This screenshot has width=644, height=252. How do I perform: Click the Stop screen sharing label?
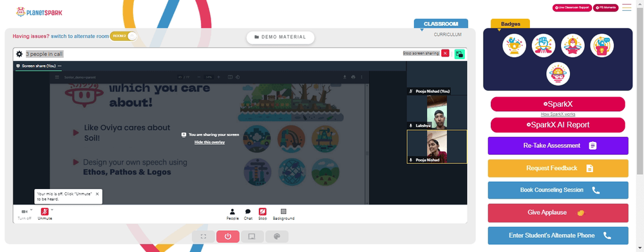[x=421, y=53]
